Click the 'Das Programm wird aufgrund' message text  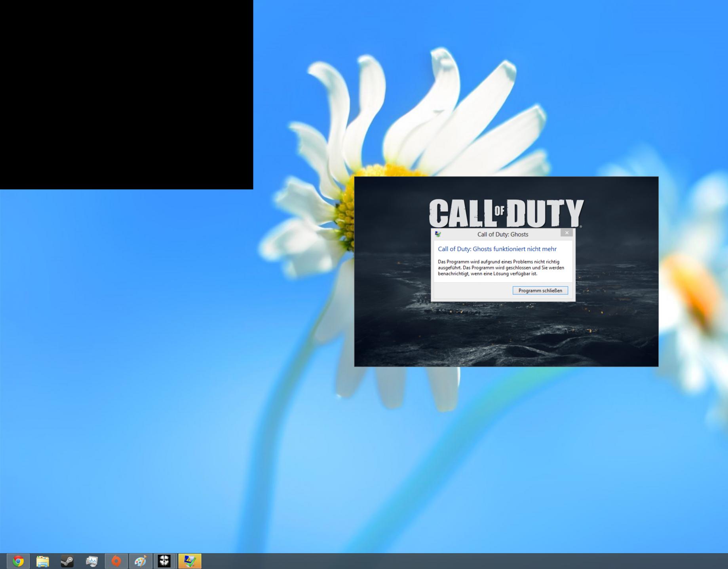pyautogui.click(x=501, y=267)
